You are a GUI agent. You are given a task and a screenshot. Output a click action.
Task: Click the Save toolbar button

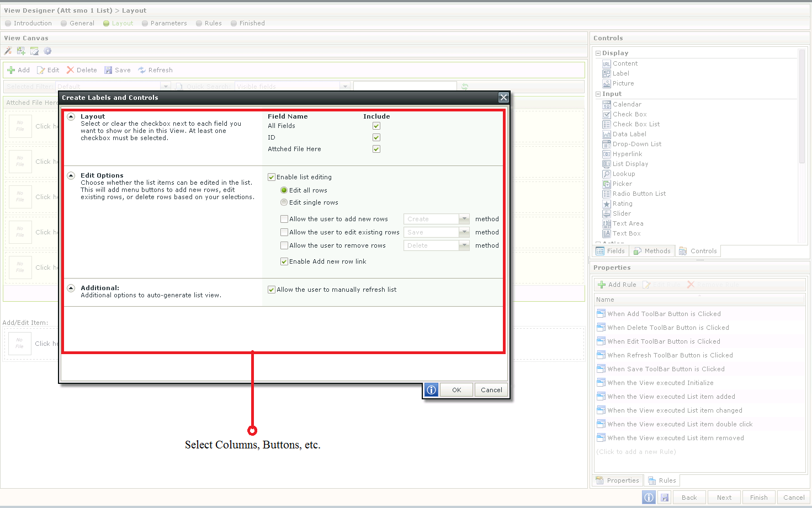coord(118,70)
